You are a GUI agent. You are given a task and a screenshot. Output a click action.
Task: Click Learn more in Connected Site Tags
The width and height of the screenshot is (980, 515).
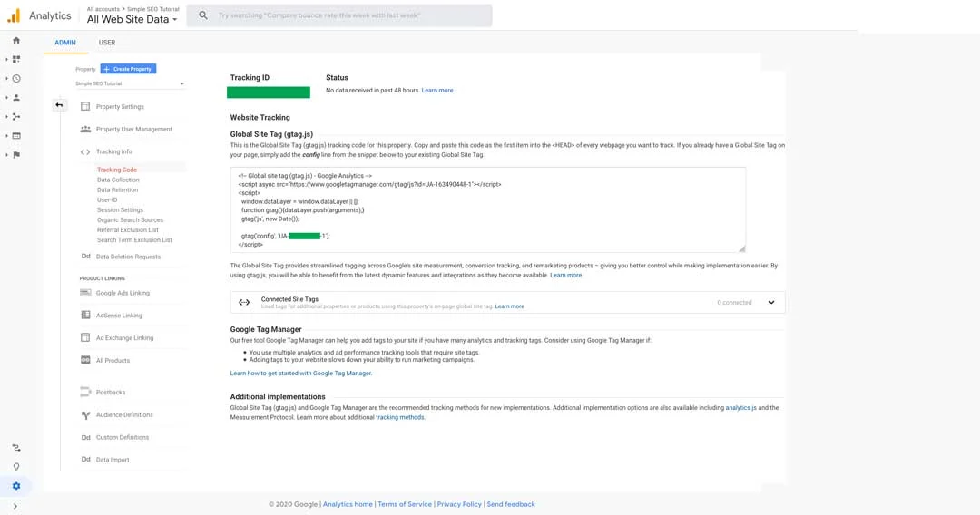[x=509, y=306]
